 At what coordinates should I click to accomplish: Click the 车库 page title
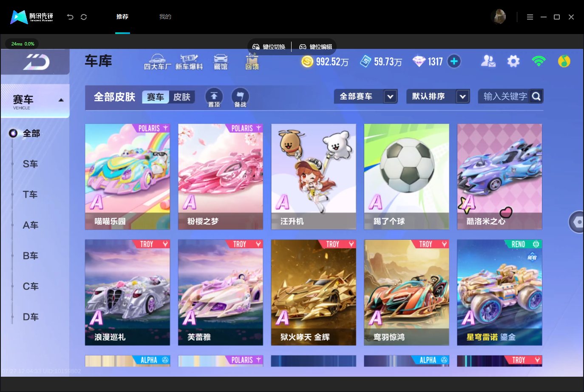98,61
